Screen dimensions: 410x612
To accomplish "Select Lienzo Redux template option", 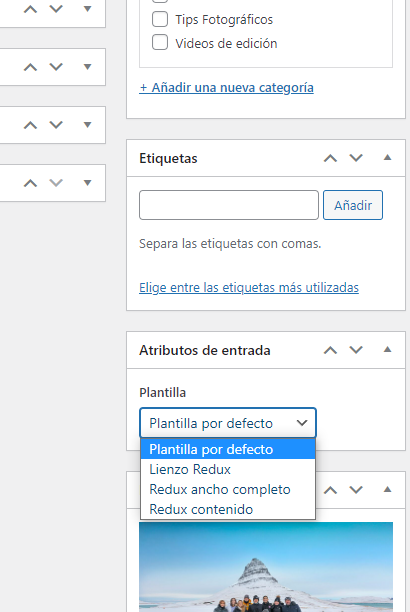I will click(228, 469).
